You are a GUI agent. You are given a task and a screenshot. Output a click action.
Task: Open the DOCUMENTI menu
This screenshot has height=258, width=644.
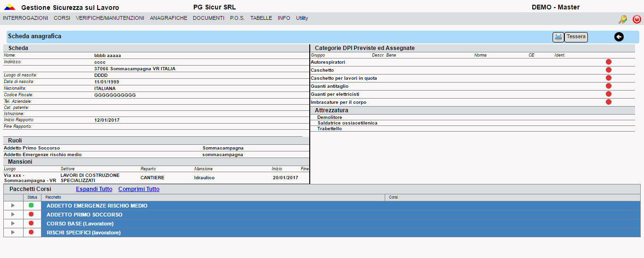pyautogui.click(x=208, y=18)
